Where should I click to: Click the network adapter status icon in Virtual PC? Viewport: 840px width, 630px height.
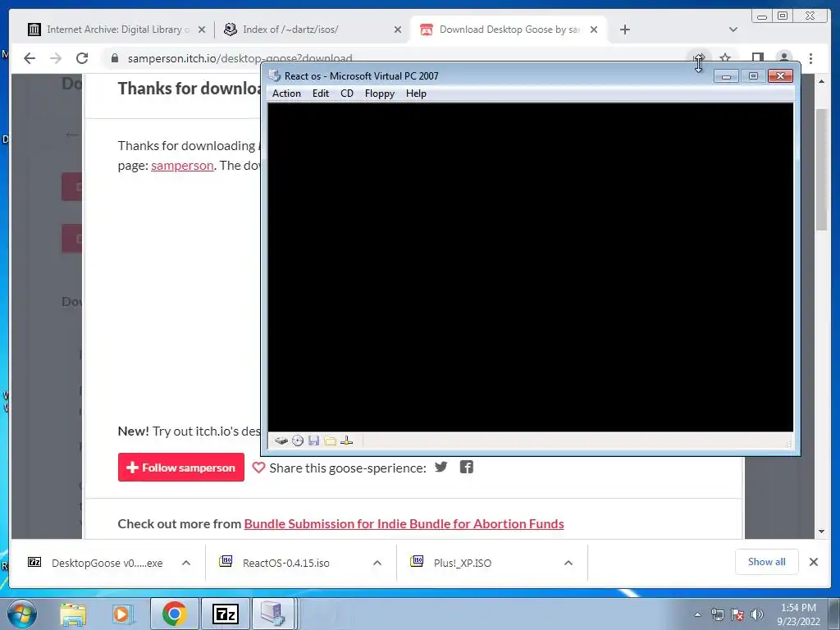[347, 441]
